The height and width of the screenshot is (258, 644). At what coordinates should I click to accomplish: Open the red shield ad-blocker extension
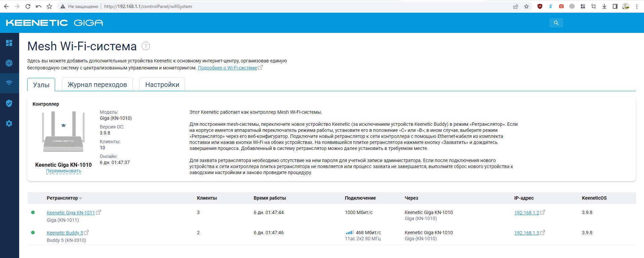[x=540, y=6]
